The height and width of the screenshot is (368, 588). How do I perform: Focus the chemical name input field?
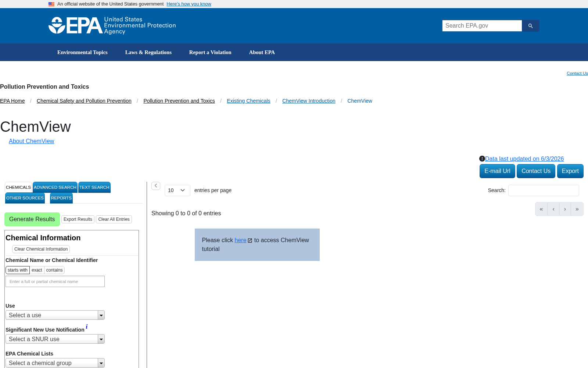click(55, 282)
